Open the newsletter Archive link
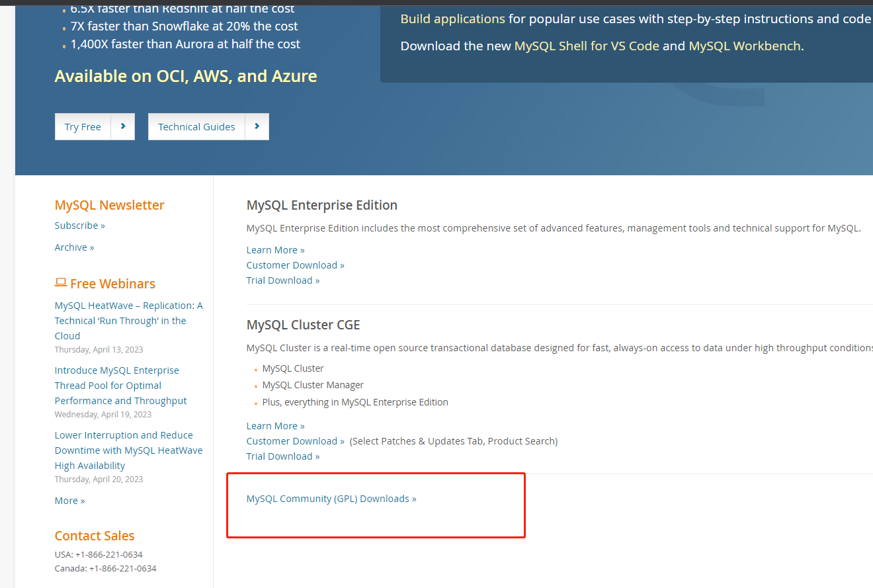The image size is (873, 588). 75,247
